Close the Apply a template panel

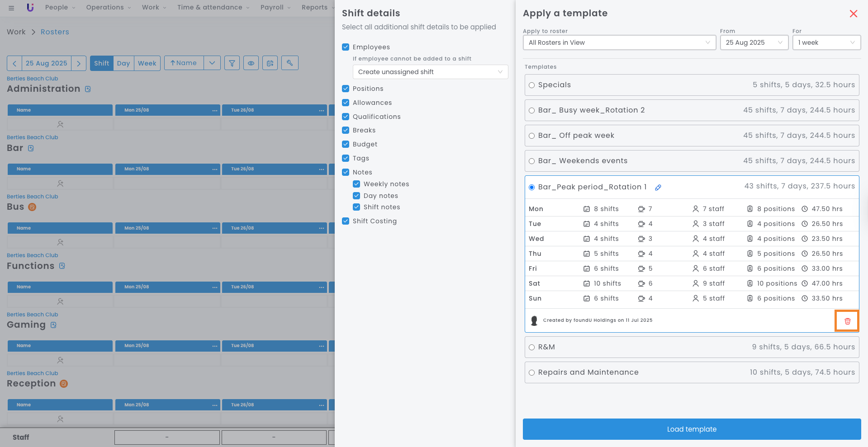coord(853,14)
